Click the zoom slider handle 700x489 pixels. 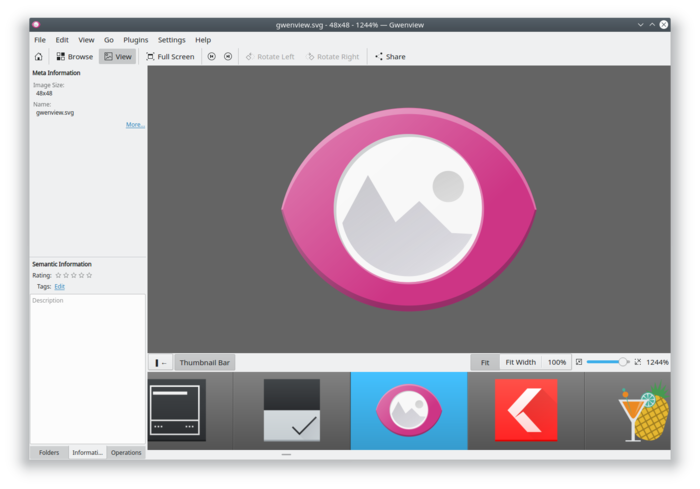pyautogui.click(x=623, y=362)
